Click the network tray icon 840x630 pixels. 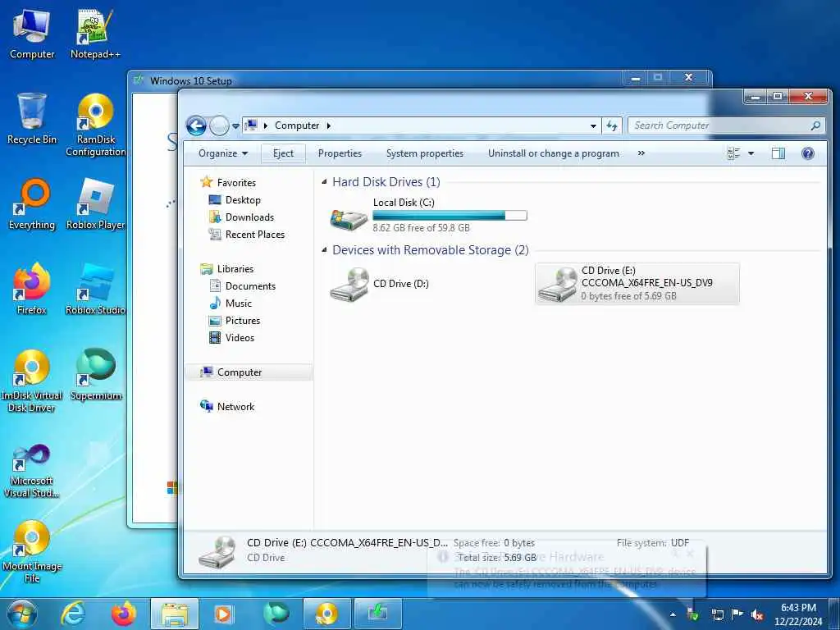pyautogui.click(x=717, y=614)
